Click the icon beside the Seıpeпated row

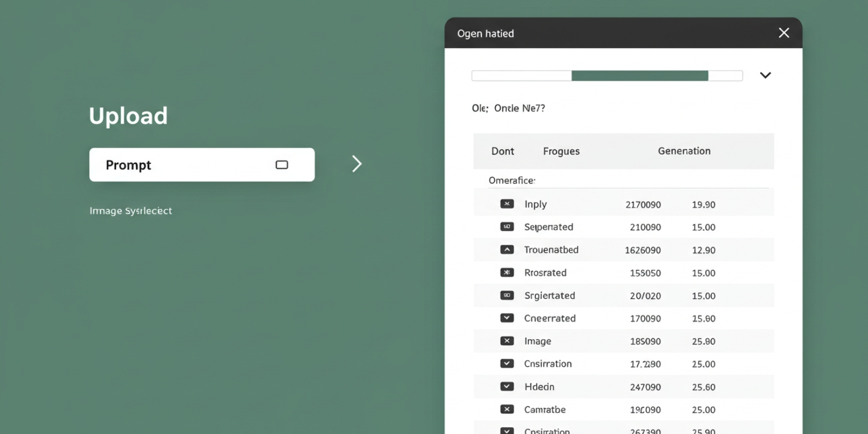point(507,227)
